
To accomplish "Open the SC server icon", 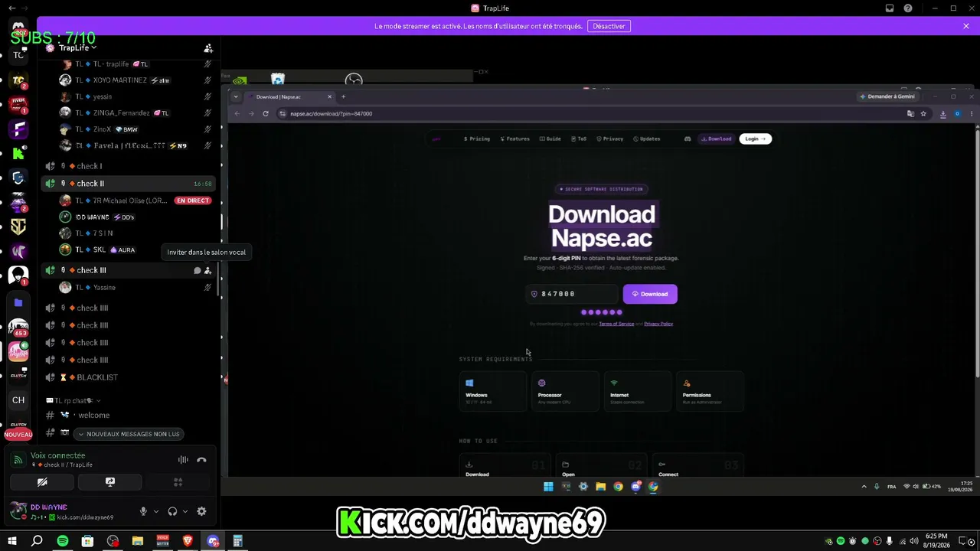I will (18, 227).
